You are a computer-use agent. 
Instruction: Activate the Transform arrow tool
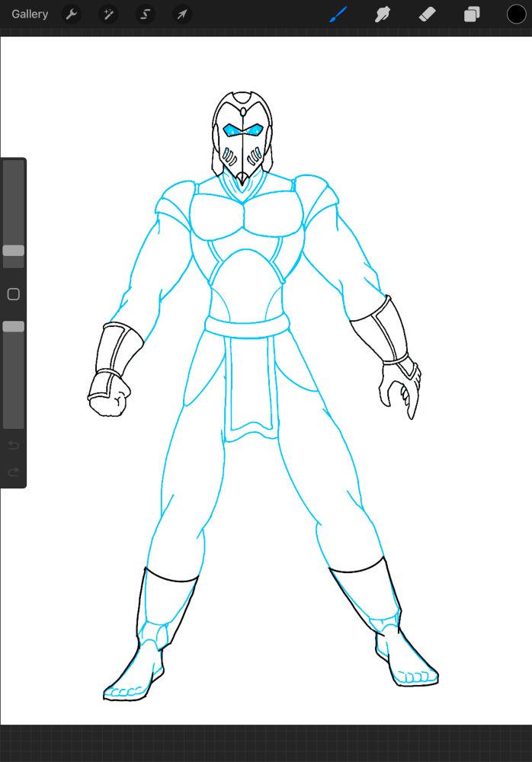click(182, 14)
